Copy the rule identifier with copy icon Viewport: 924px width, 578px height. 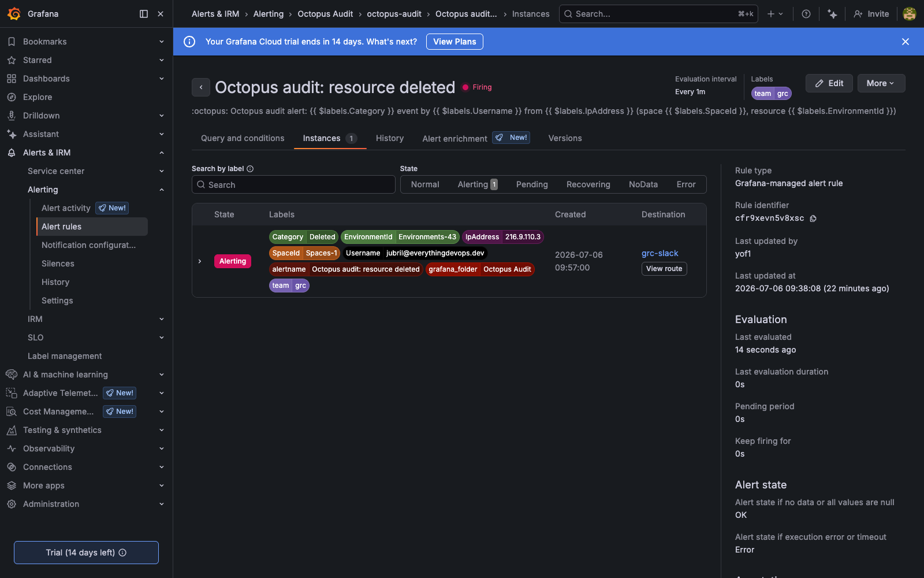click(813, 218)
